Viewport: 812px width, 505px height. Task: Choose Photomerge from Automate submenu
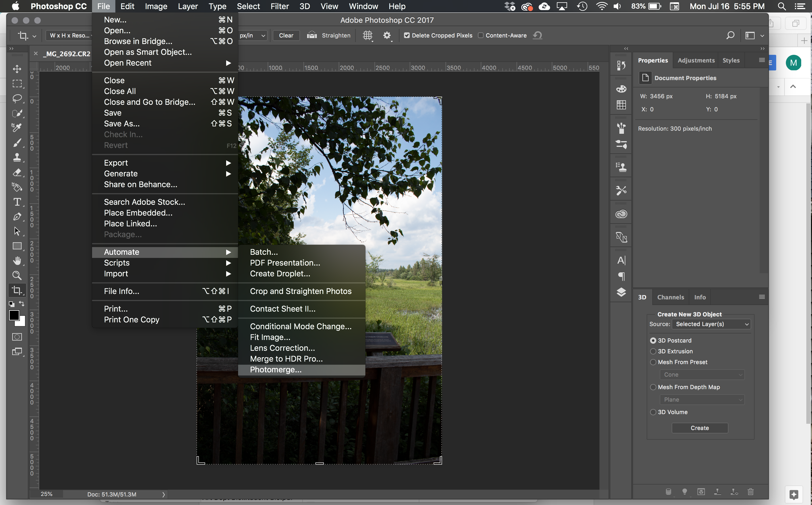coord(276,370)
